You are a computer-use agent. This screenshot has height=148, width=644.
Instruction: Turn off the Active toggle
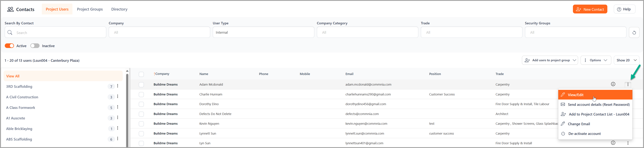point(10,46)
